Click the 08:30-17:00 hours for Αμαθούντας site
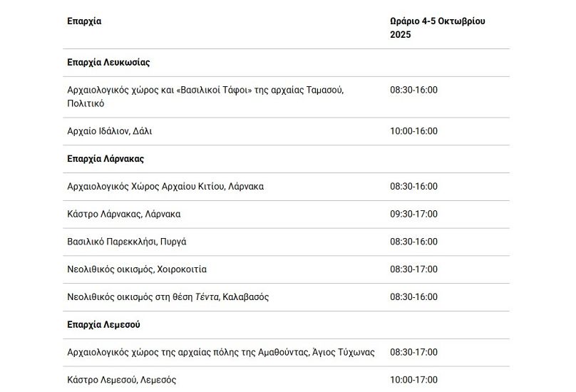Viewport: 576px width, 392px height. coord(413,353)
